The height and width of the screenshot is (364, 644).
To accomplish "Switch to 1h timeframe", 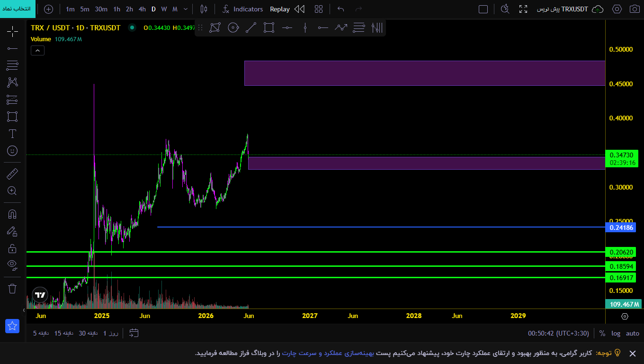I will 116,9.
